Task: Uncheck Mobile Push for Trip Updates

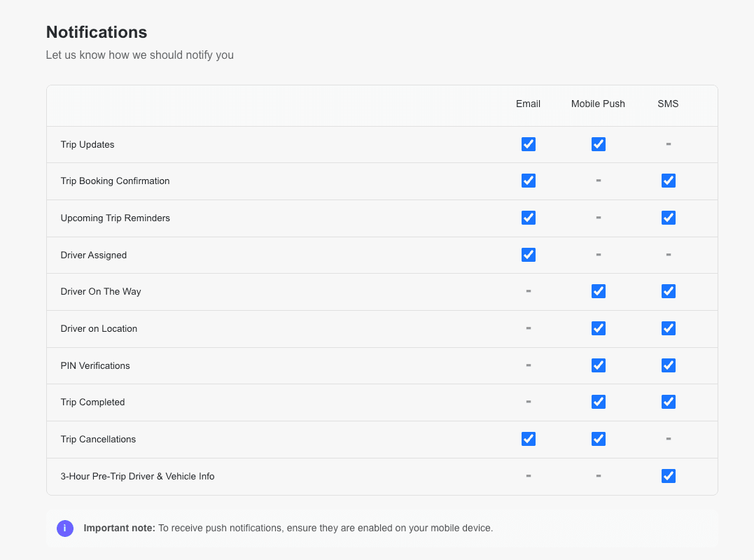Action: pyautogui.click(x=598, y=144)
